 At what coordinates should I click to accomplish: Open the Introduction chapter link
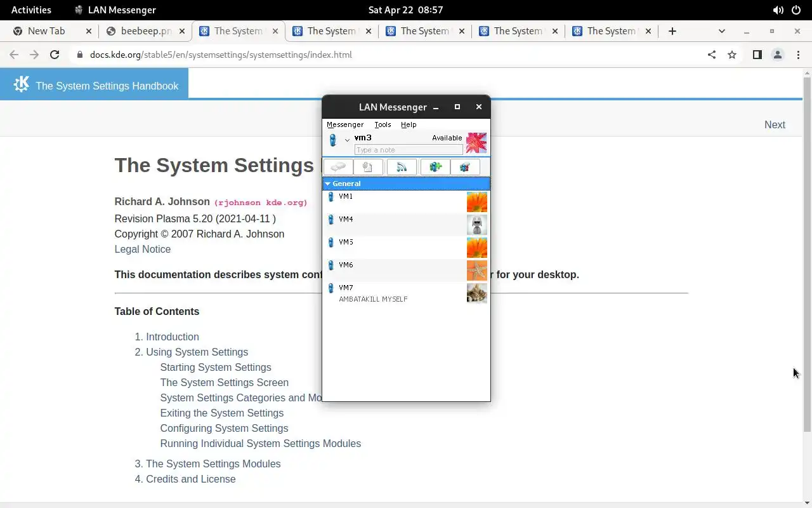173,337
